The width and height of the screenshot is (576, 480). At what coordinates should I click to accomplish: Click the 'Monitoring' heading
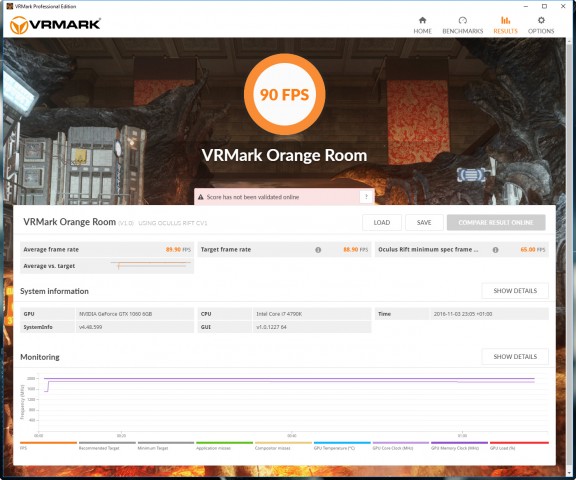coord(40,357)
